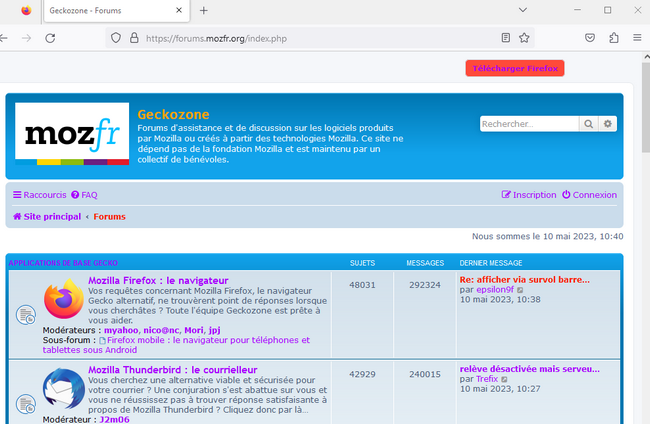The width and height of the screenshot is (650, 424).
Task: Click Firefox forum message count 292324
Action: [425, 285]
